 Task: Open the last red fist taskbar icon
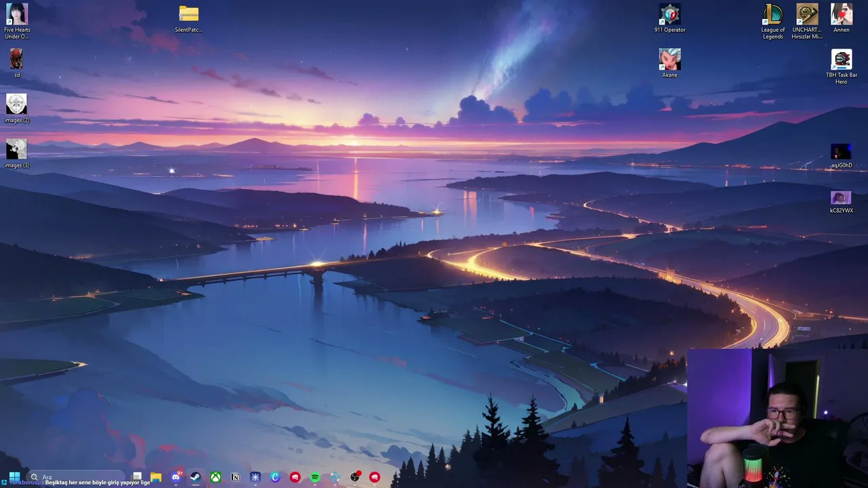(x=374, y=477)
